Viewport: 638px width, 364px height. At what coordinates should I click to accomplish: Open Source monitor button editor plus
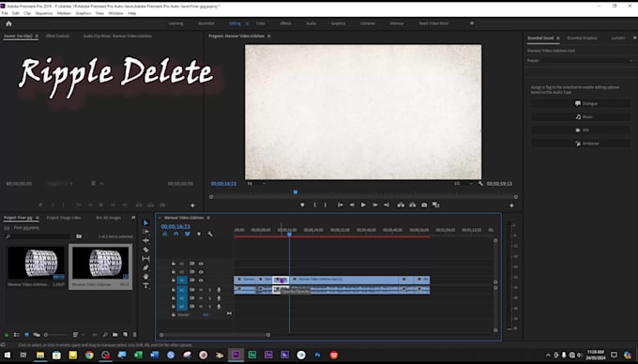click(192, 205)
